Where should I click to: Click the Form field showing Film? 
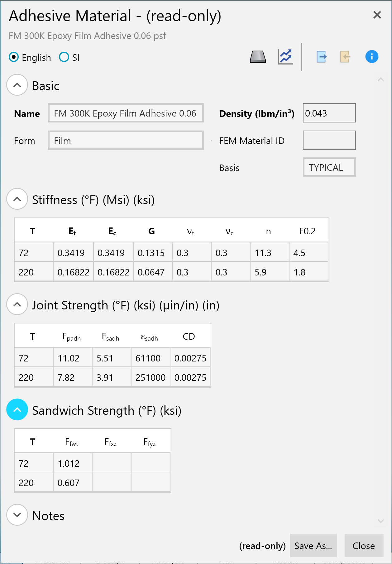pyautogui.click(x=126, y=141)
